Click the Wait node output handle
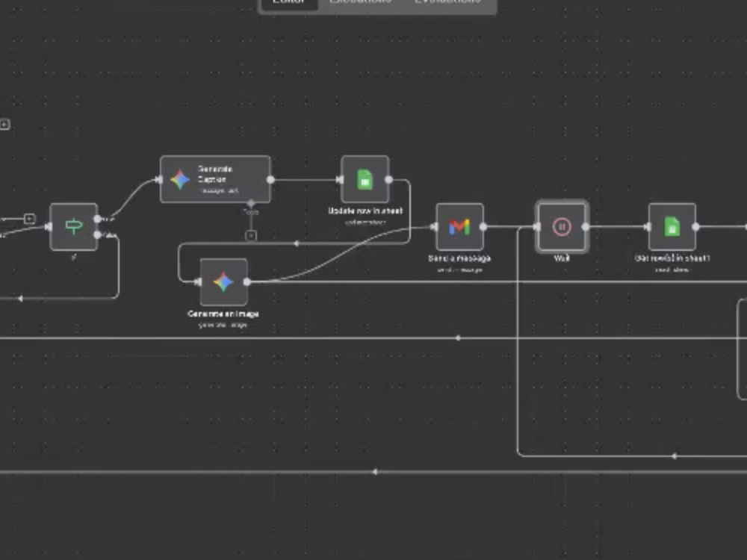Viewport: 747px width, 560px height. point(586,227)
